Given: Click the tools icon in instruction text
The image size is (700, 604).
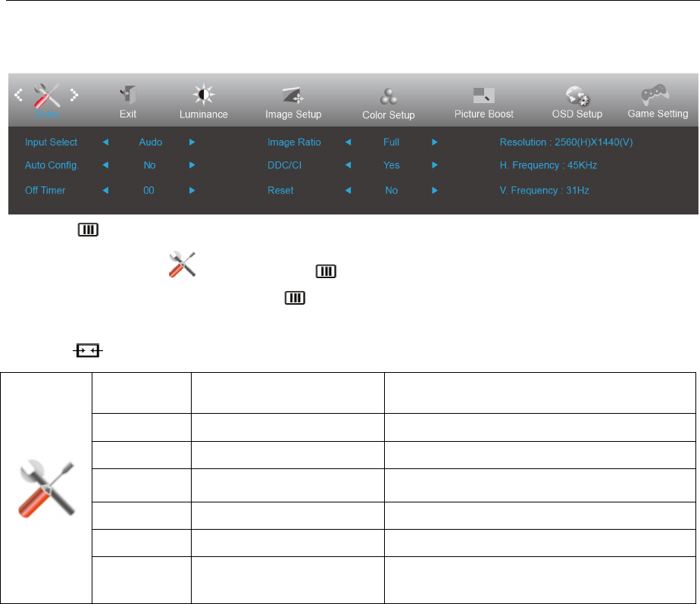Looking at the screenshot, I should 182,264.
